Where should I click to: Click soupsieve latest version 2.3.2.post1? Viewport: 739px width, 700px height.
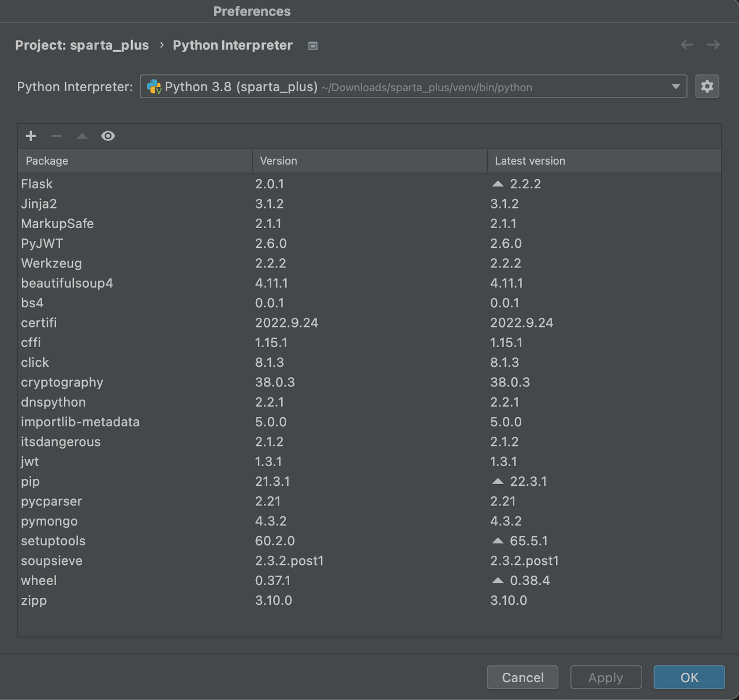click(x=524, y=561)
